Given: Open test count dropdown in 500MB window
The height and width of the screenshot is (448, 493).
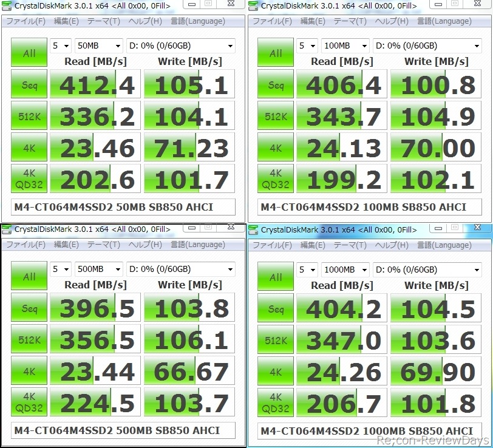Looking at the screenshot, I should pos(61,269).
